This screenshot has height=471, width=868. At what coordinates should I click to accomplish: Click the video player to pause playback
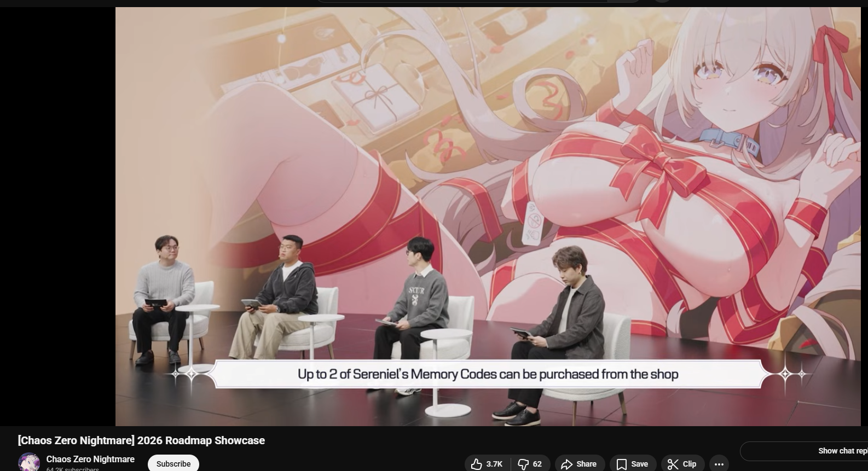point(488,217)
